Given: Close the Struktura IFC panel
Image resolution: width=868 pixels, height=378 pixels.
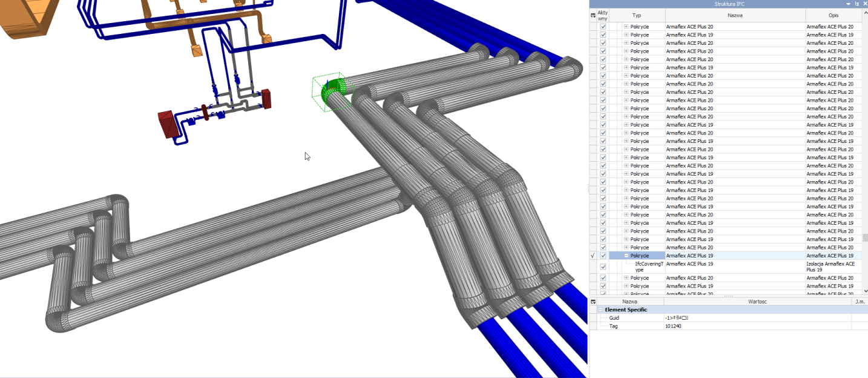Looking at the screenshot, I should (x=864, y=4).
